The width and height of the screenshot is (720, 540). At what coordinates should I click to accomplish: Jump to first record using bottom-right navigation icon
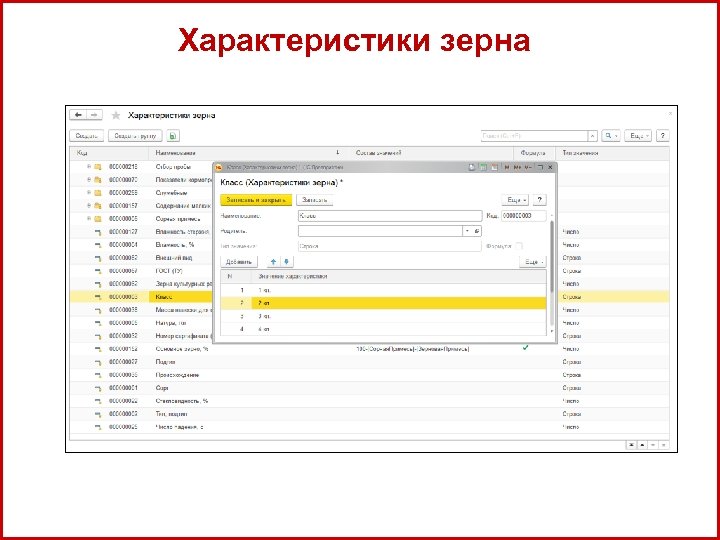click(631, 445)
